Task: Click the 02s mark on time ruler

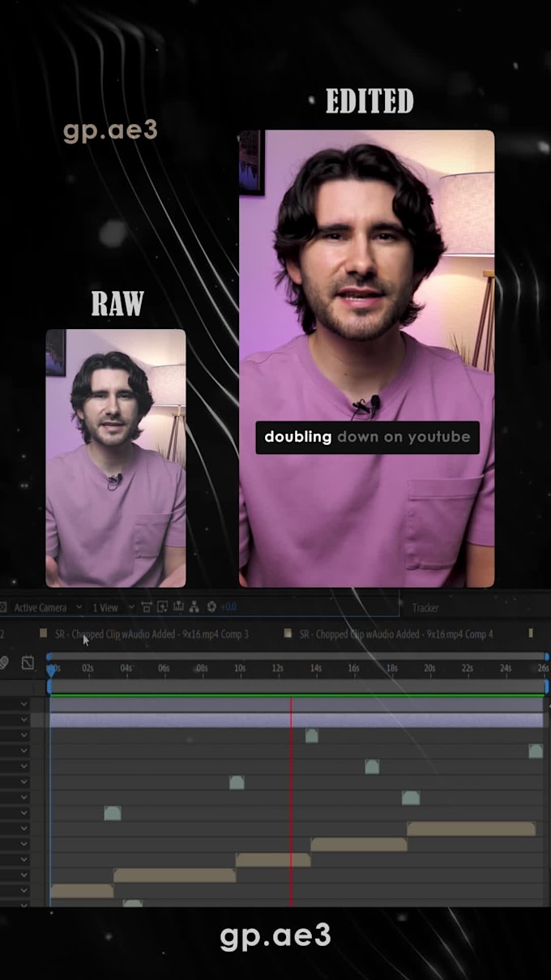Action: [x=88, y=669]
